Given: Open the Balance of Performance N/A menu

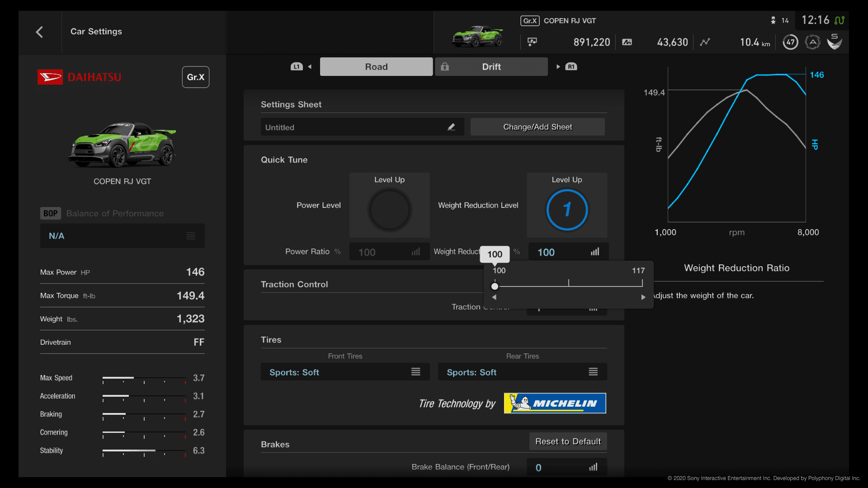Looking at the screenshot, I should (x=122, y=236).
